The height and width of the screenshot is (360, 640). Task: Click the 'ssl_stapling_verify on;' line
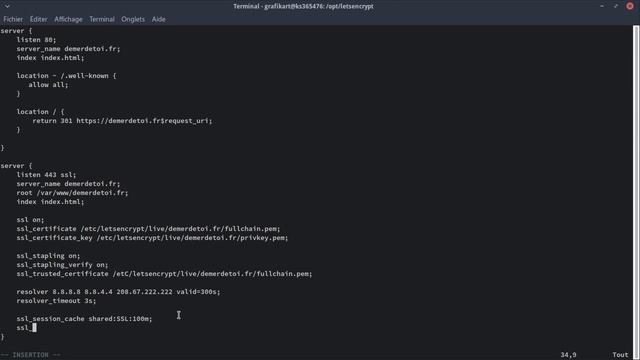[62, 264]
